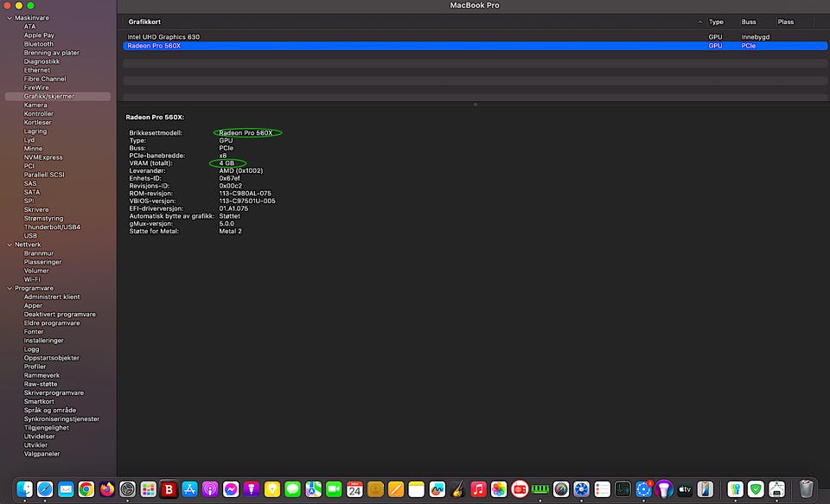Open the Photos app icon
The height and width of the screenshot is (504, 830).
tap(499, 488)
